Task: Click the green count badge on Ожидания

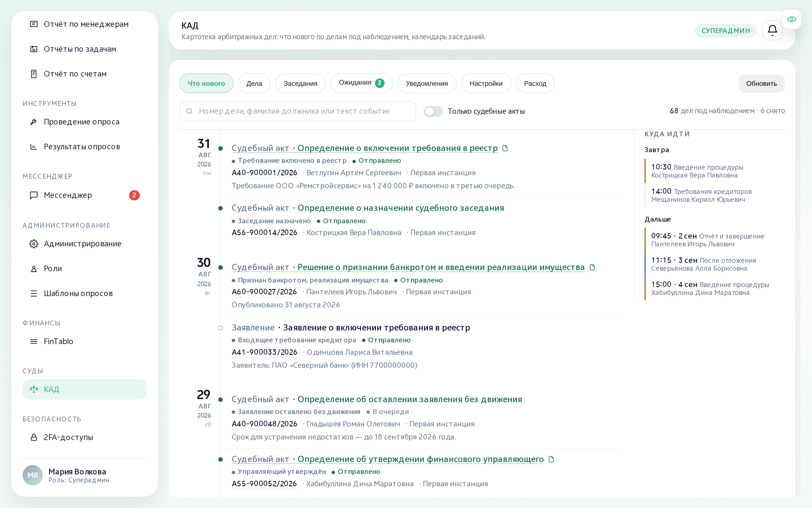Action: tap(379, 83)
